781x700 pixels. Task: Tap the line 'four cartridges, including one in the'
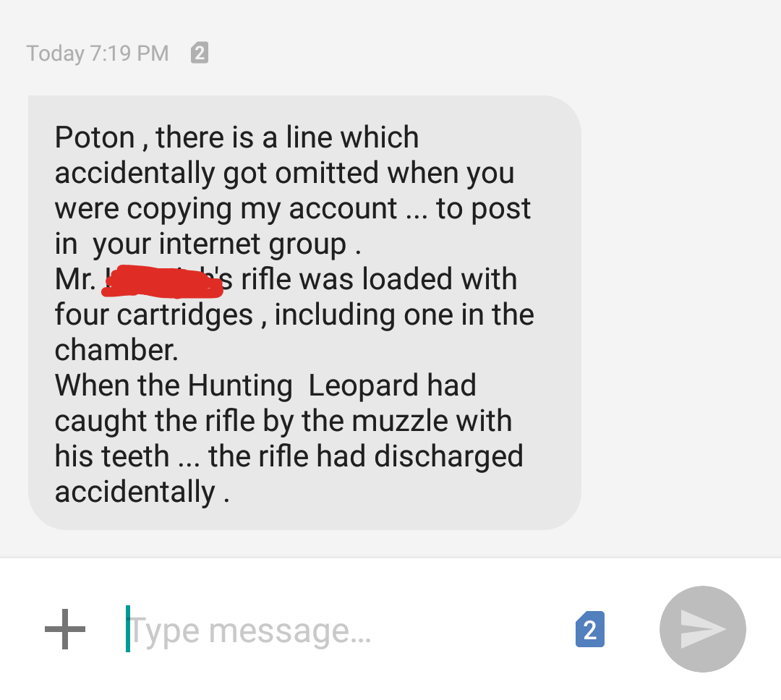pyautogui.click(x=294, y=315)
